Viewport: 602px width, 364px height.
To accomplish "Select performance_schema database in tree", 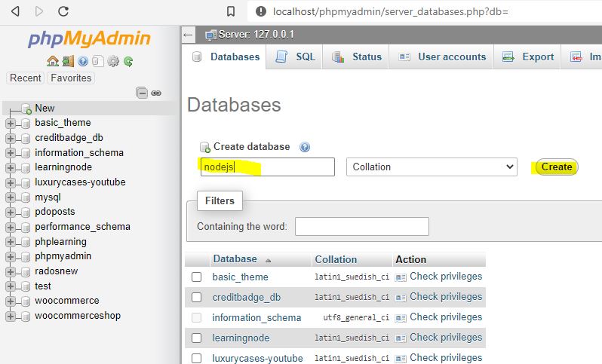I will [x=82, y=227].
